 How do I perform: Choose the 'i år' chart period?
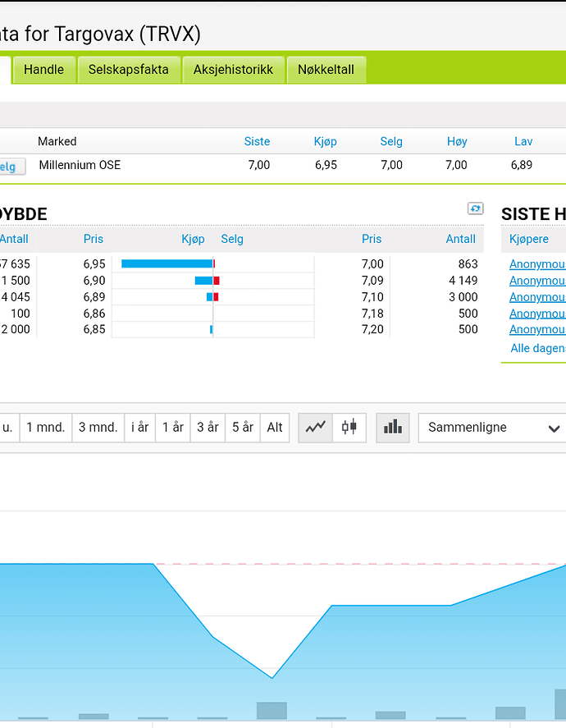(140, 428)
